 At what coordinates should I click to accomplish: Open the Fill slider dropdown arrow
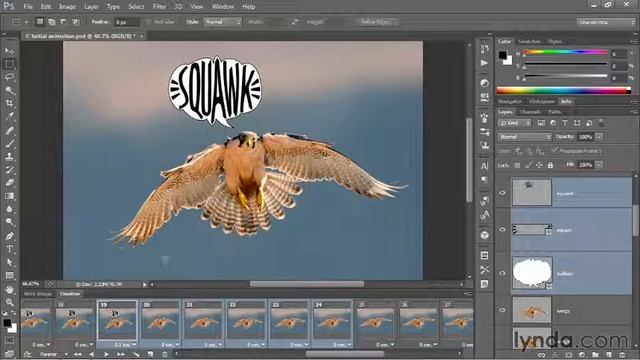(599, 165)
